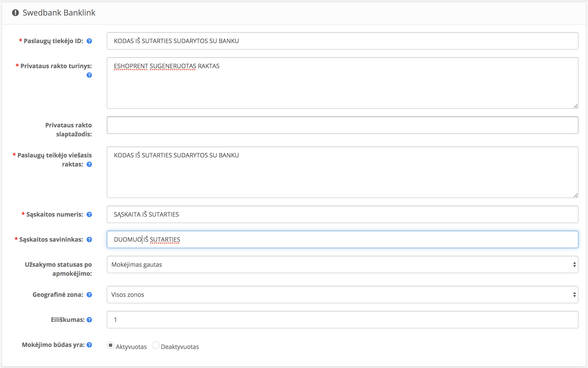Click resize handle of Privataus rakto turinys textarea

(x=575, y=106)
